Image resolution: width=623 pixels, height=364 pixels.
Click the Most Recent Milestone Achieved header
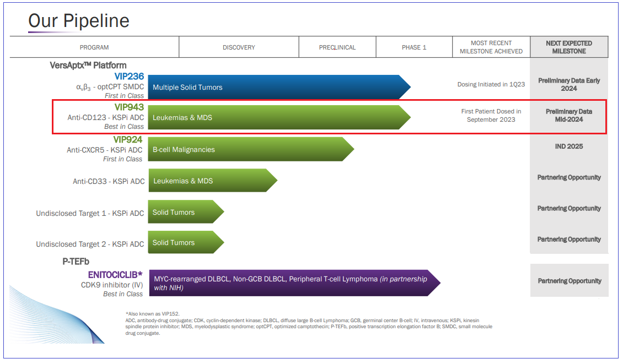[x=491, y=47]
